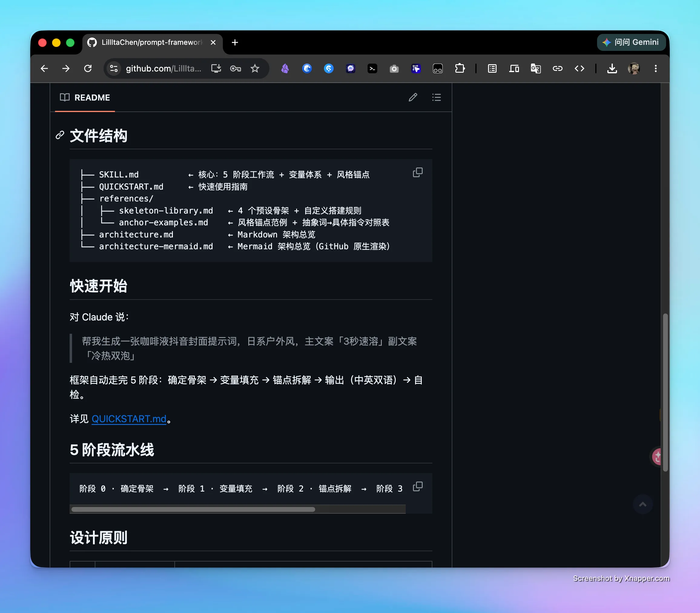The image size is (700, 613).
Task: Open the cursor selection extension
Action: 416,69
